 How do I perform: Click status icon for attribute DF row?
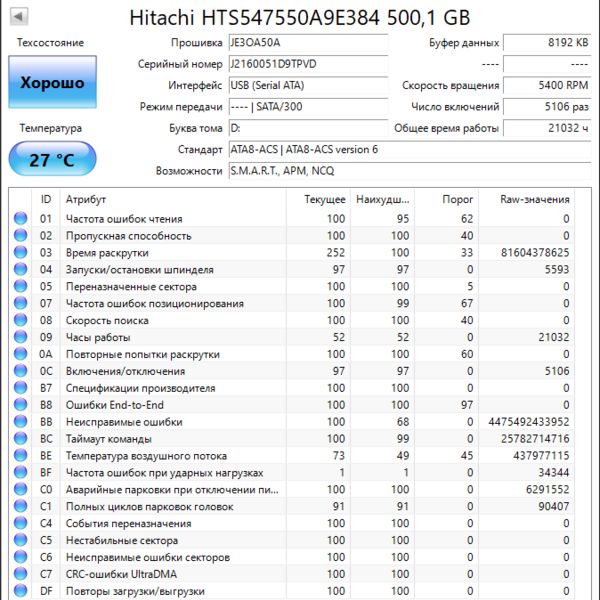(x=21, y=591)
